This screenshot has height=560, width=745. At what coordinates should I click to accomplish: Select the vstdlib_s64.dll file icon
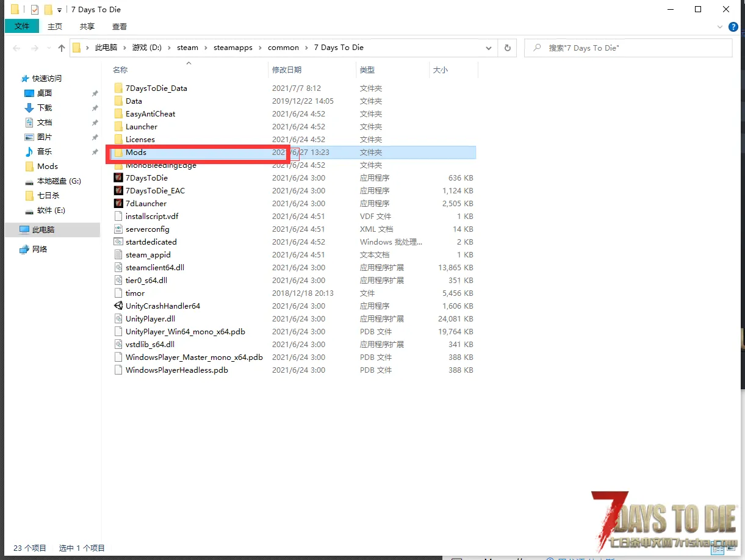coord(118,345)
